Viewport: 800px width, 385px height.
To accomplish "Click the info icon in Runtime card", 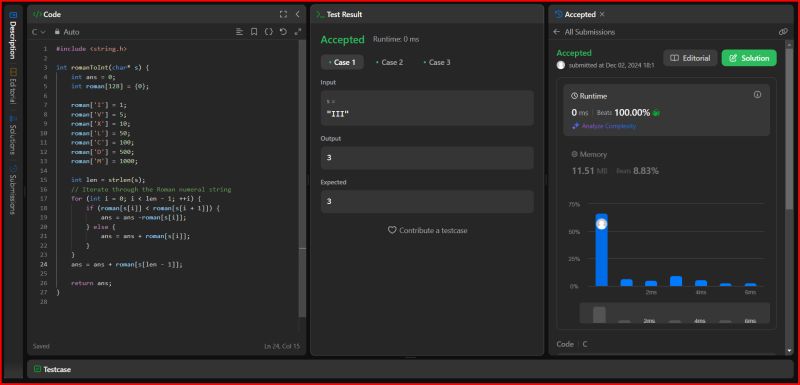I will (x=758, y=95).
